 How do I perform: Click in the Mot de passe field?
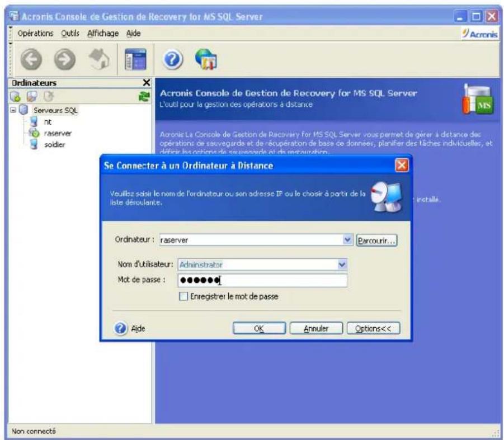[262, 280]
